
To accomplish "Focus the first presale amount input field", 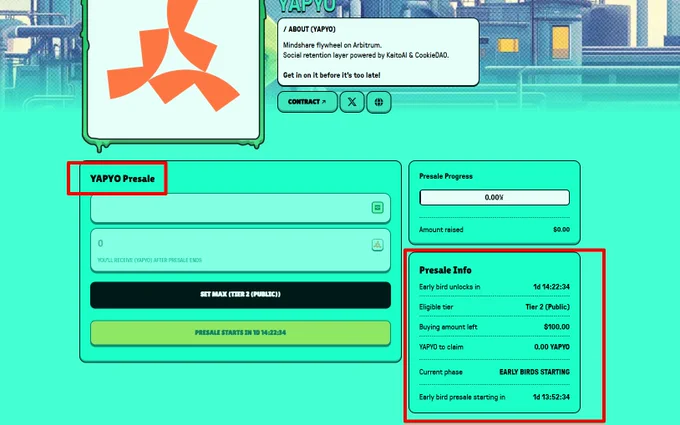I will 240,208.
